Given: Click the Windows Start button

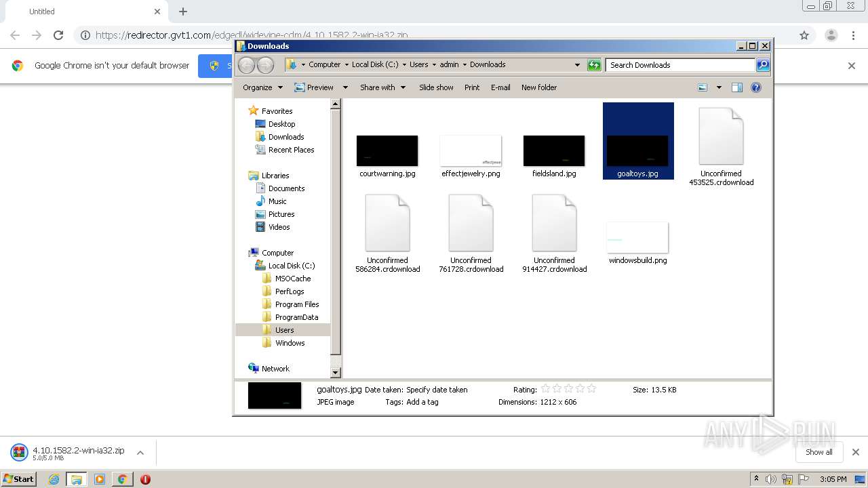Looking at the screenshot, I should point(19,479).
